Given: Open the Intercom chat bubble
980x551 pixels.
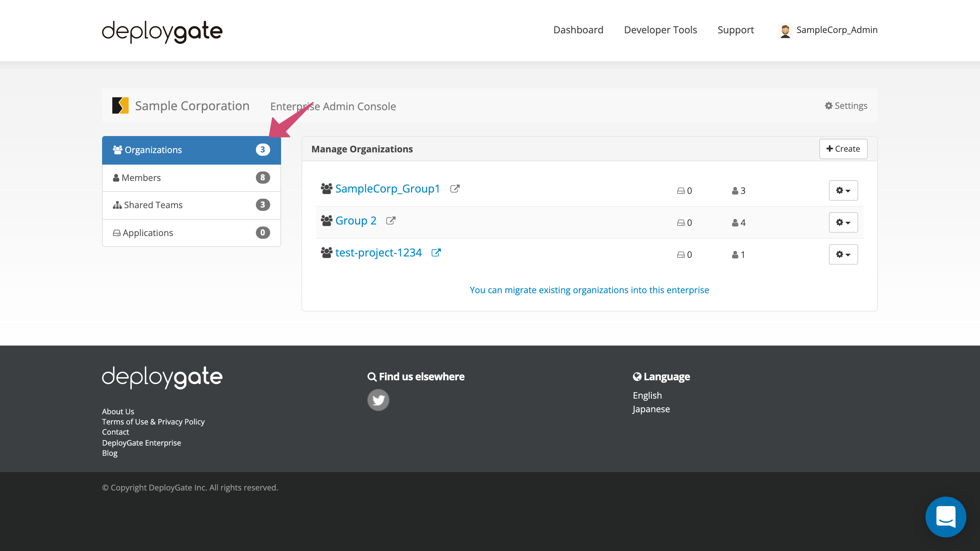Looking at the screenshot, I should 946,516.
